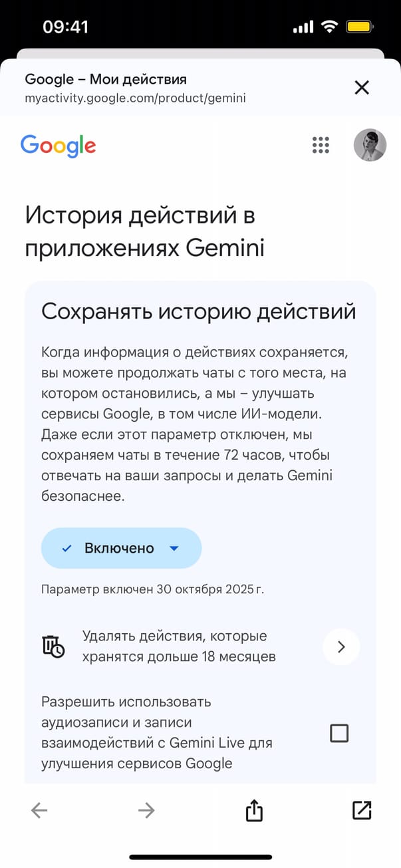Close the in-app browser sheet
401x868 pixels.
361,87
